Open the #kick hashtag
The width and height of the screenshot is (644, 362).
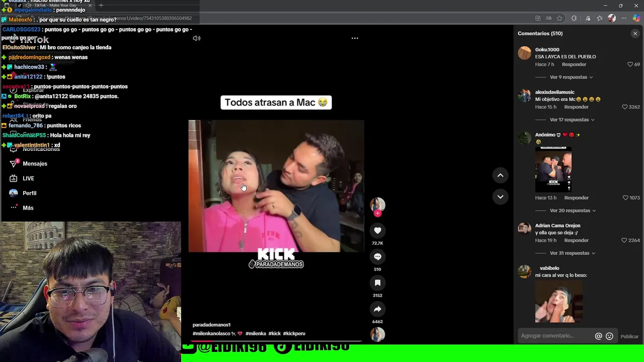pyautogui.click(x=274, y=333)
